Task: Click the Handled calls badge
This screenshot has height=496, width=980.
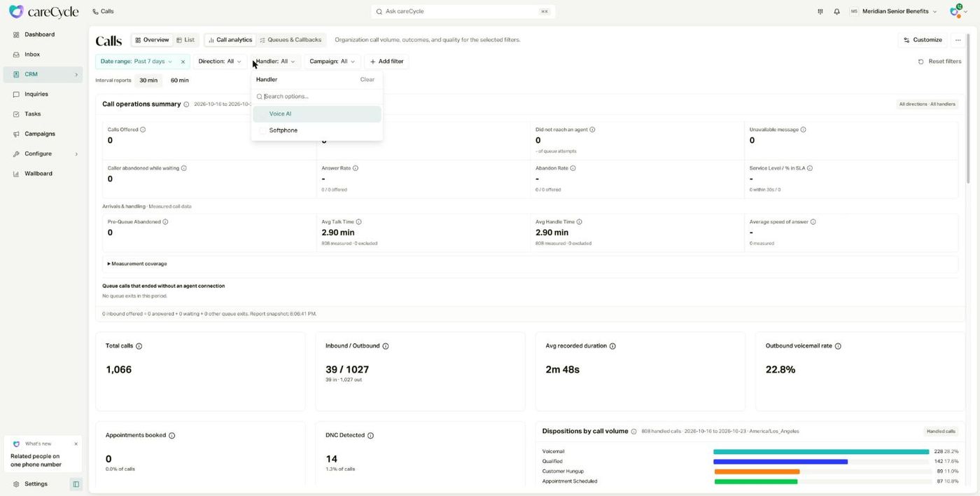Action: (x=940, y=432)
